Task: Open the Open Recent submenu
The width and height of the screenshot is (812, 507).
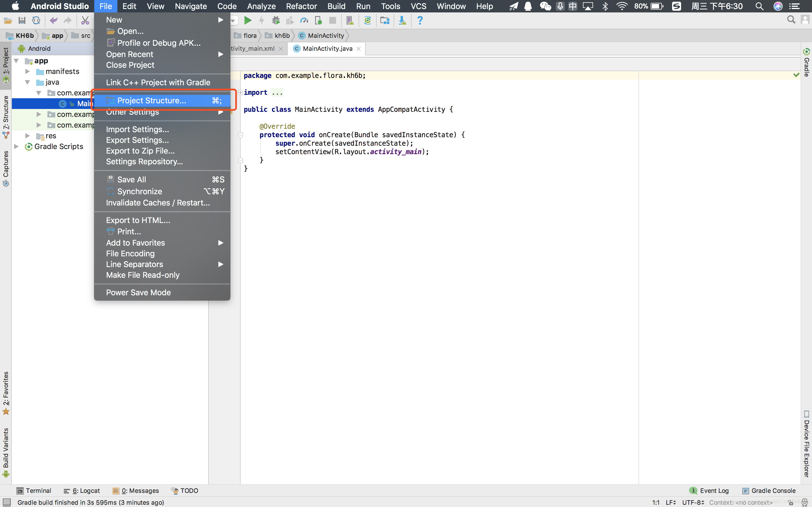Action: [162, 54]
